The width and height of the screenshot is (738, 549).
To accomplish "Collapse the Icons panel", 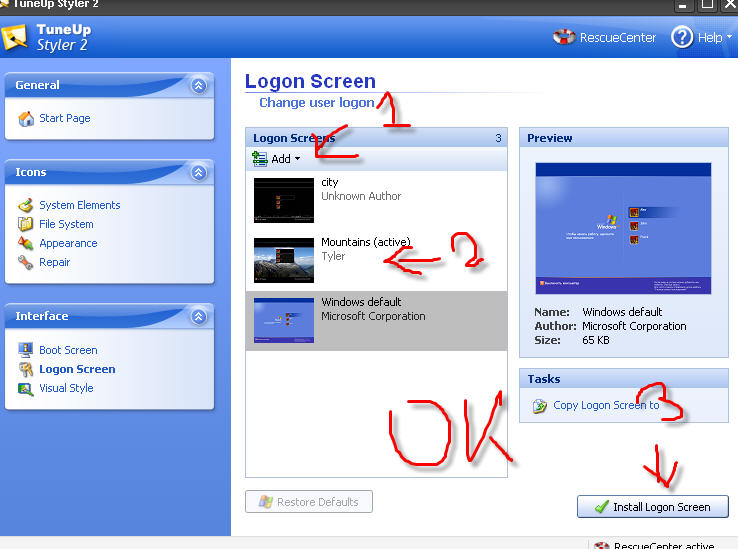I will pos(199,173).
